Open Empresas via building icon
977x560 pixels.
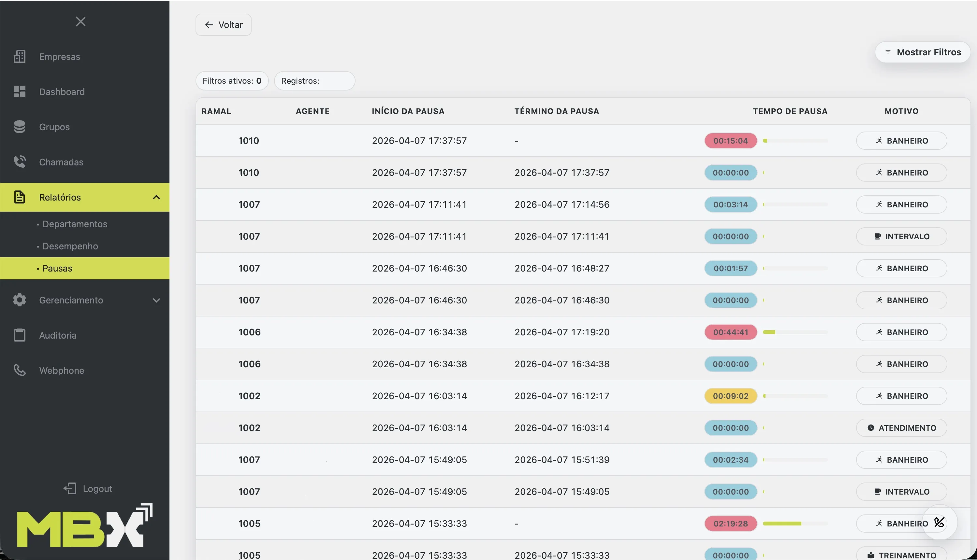click(19, 57)
